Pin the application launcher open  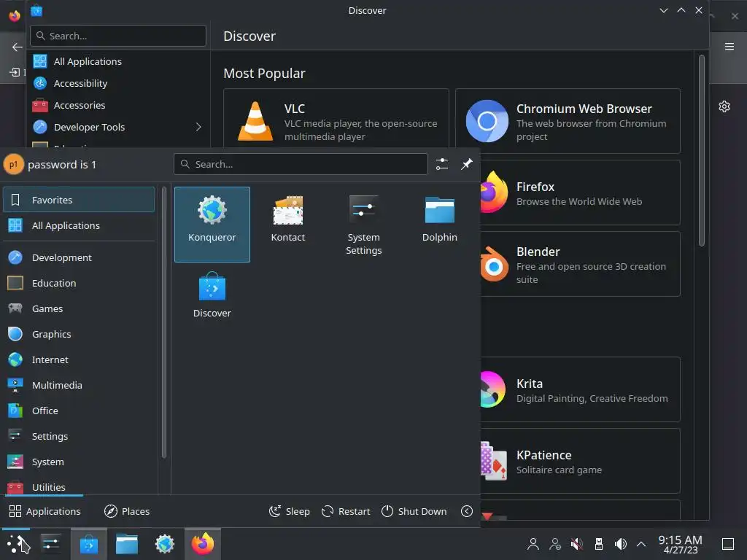point(467,164)
